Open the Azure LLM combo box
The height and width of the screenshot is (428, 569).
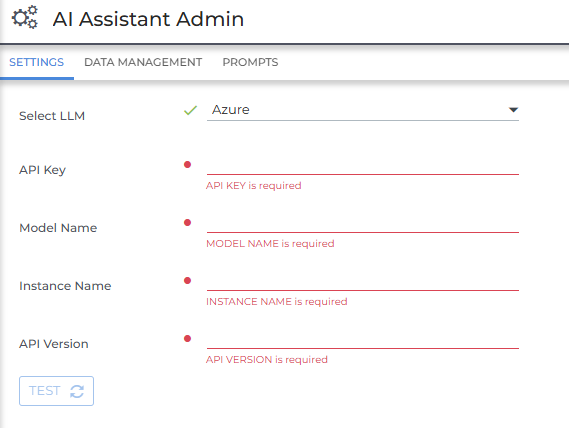tap(363, 110)
